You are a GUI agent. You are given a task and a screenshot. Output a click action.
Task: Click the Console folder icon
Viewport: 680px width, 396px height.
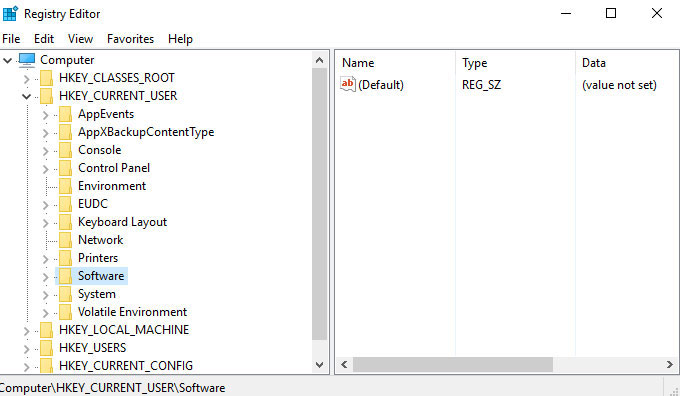[x=65, y=150]
